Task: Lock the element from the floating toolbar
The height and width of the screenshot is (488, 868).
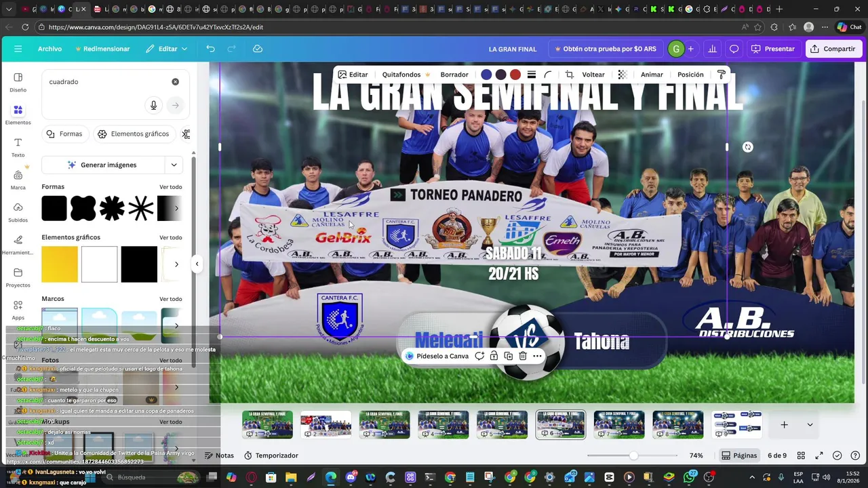Action: [x=494, y=356]
